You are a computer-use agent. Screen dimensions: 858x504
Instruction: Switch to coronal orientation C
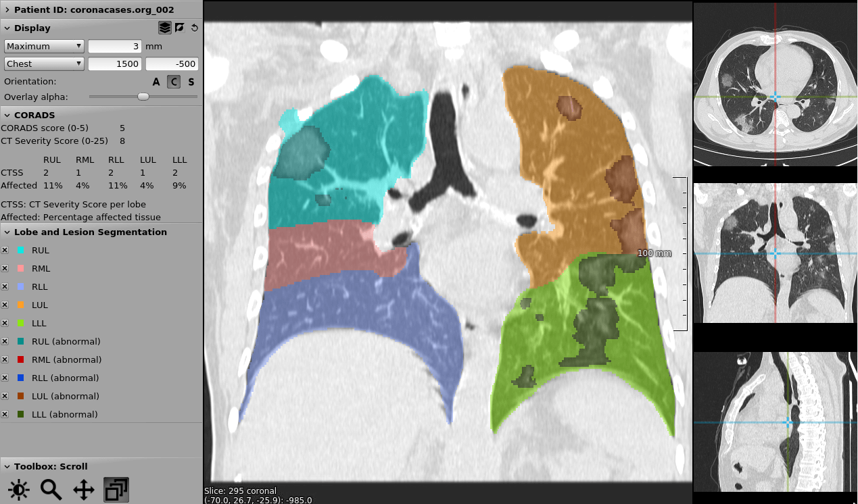coord(174,82)
